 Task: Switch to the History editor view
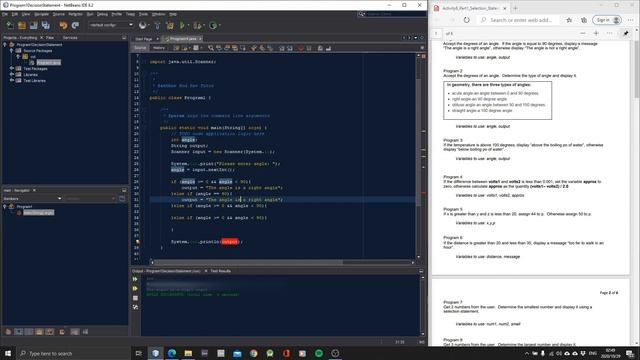click(x=159, y=48)
